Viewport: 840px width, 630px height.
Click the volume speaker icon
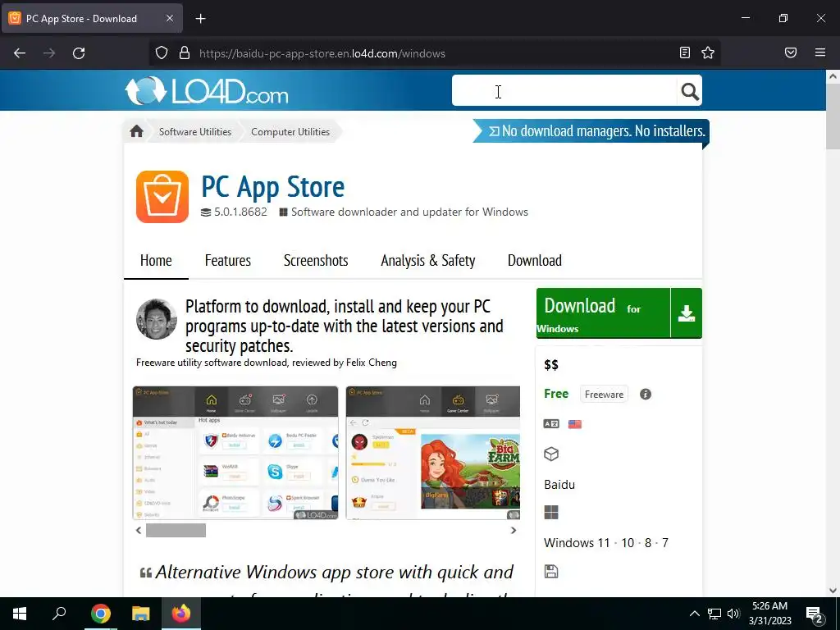pos(733,614)
